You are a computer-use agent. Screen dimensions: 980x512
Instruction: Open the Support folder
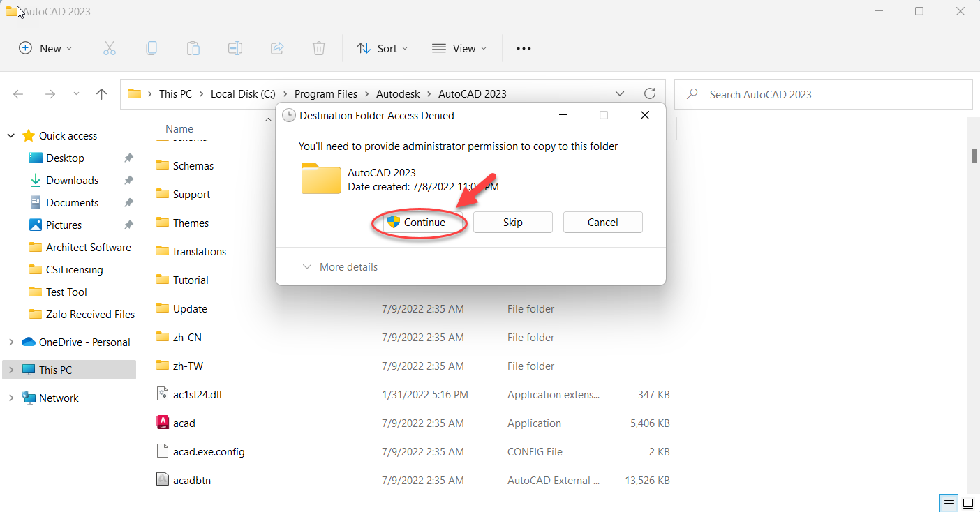pos(183,195)
